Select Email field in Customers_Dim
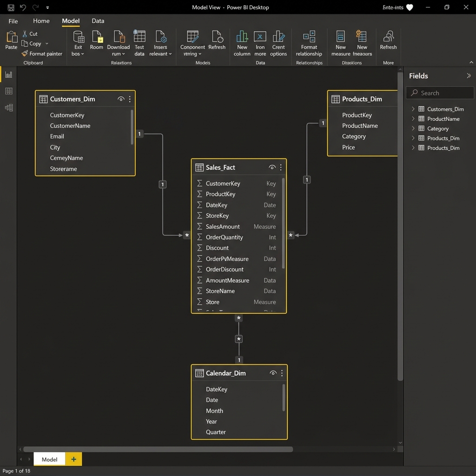Screen dimensions: 476x476 (57, 136)
